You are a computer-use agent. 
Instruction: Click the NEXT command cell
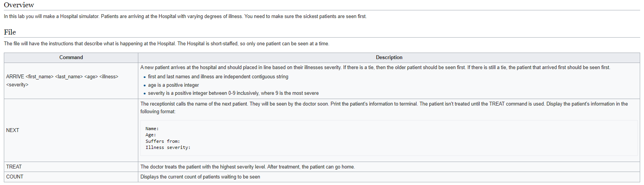(13, 130)
